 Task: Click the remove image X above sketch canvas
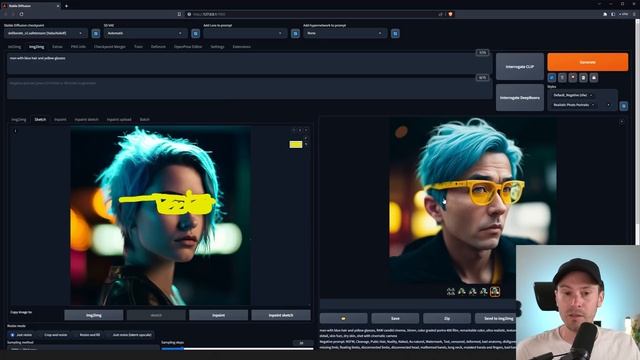pyautogui.click(x=306, y=130)
